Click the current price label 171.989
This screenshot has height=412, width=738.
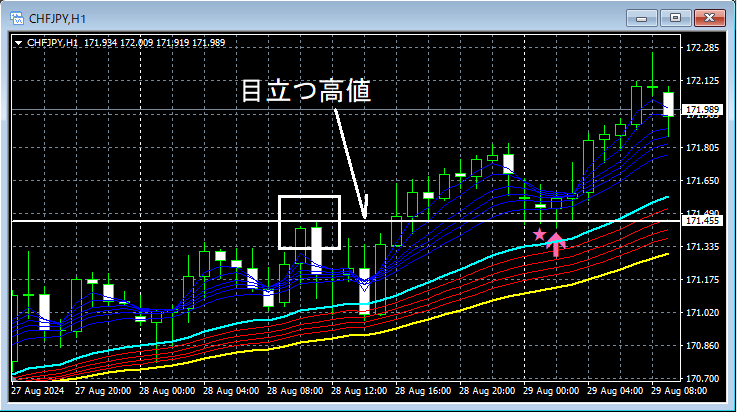[x=702, y=110]
